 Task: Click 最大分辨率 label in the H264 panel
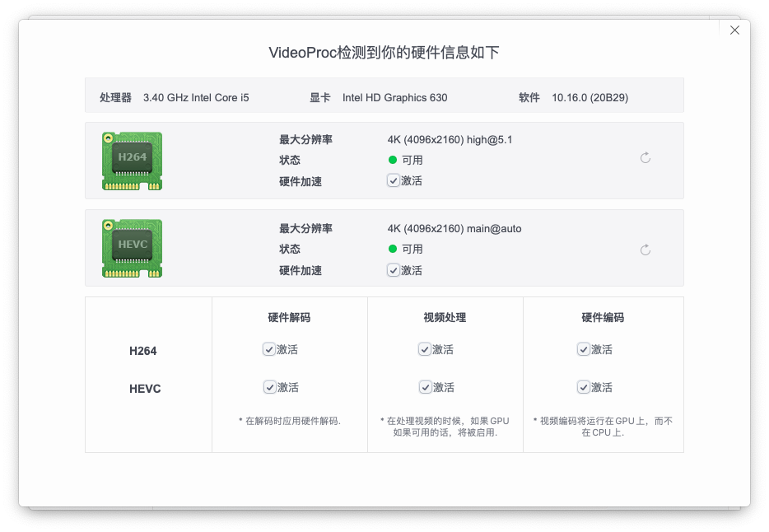[305, 140]
